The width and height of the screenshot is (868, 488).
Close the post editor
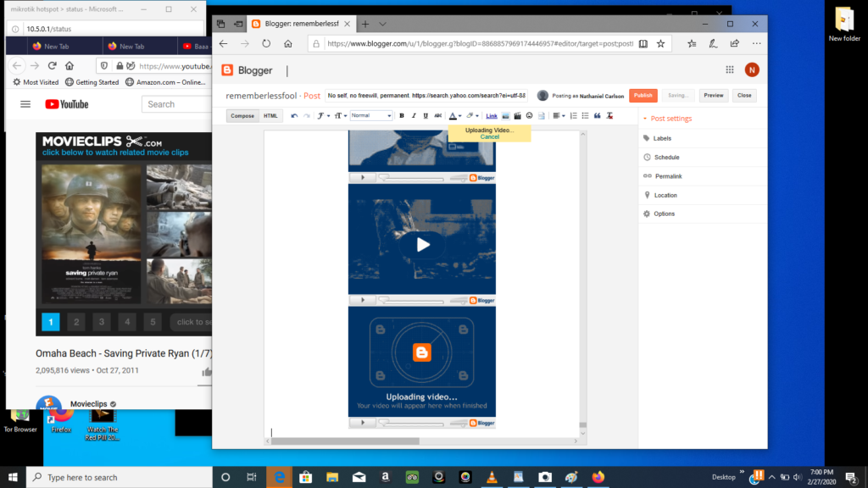(x=744, y=95)
